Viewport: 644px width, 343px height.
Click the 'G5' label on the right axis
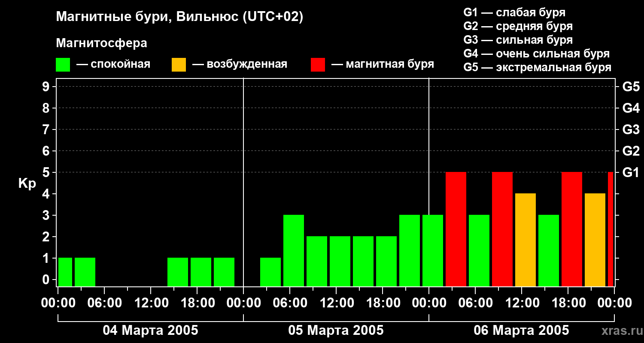pos(631,87)
